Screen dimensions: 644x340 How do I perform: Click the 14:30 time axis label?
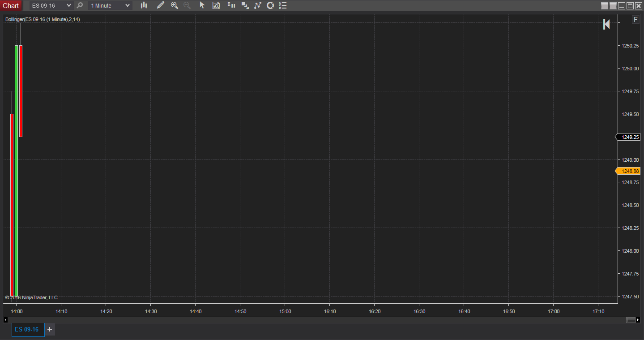click(151, 311)
